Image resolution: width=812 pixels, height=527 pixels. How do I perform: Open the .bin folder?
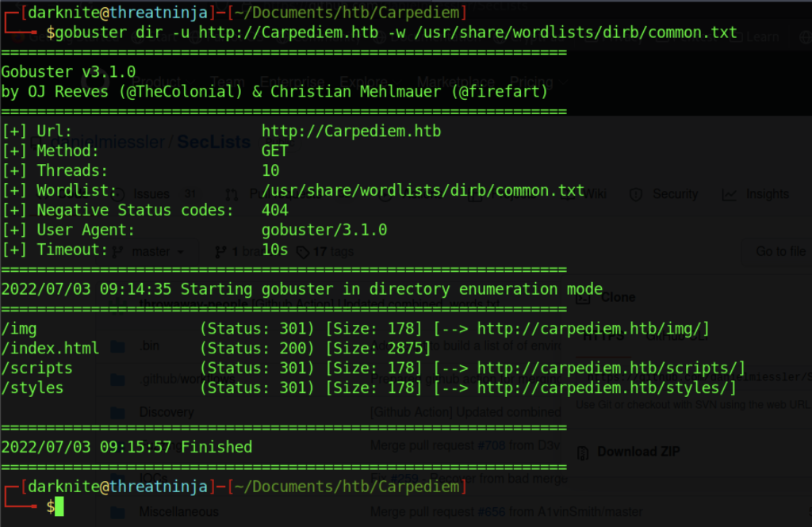(151, 347)
